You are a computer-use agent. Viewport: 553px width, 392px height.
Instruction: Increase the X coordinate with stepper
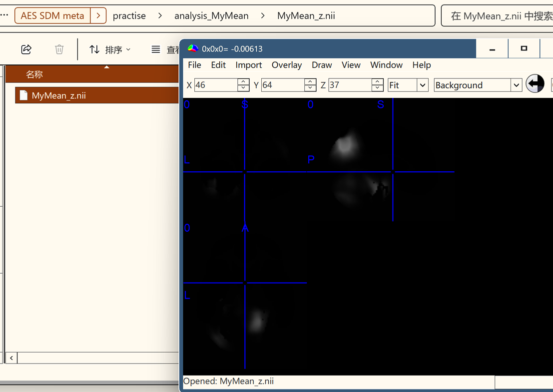click(x=243, y=82)
